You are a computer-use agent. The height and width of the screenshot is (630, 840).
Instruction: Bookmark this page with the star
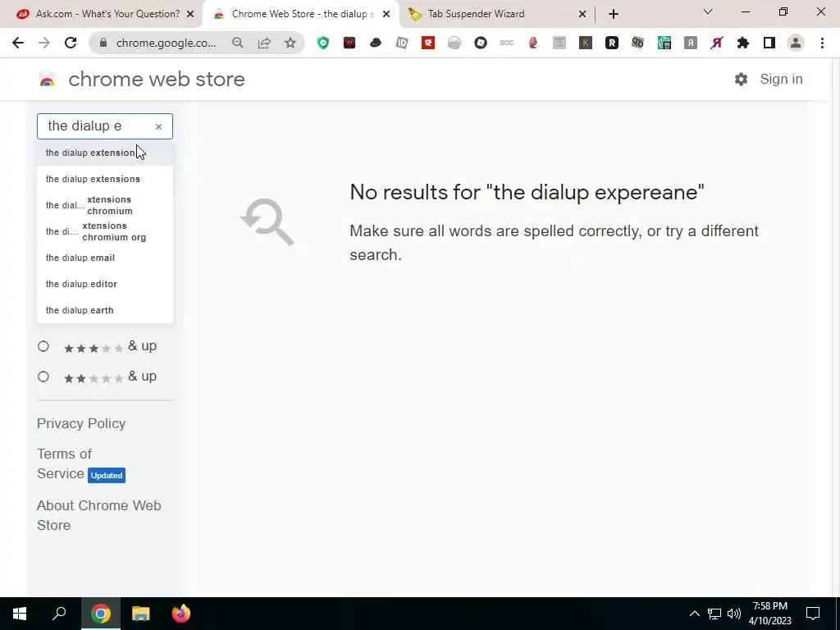pos(290,43)
